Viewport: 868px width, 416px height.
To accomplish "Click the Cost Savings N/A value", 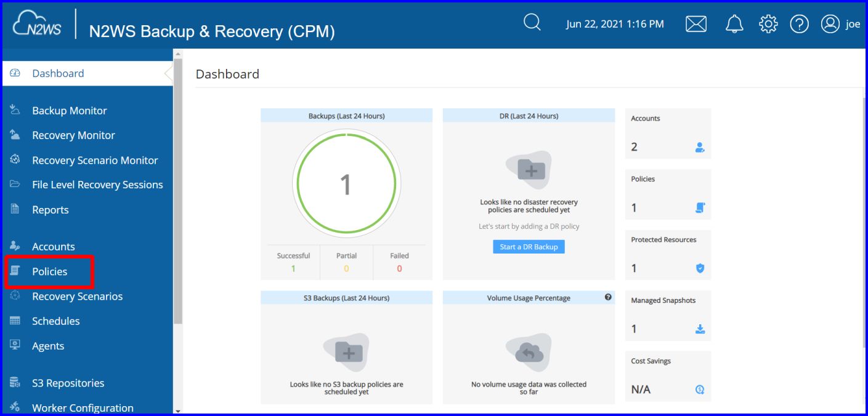I will coord(641,390).
